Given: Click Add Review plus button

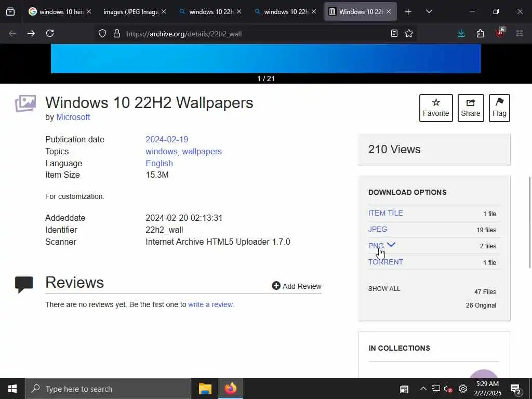Looking at the screenshot, I should click(x=297, y=286).
